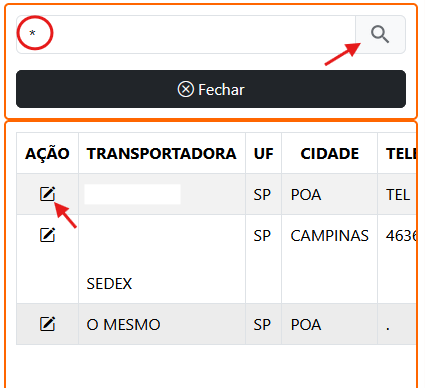
Task: Select the AÇÃO column header
Action: pos(47,153)
